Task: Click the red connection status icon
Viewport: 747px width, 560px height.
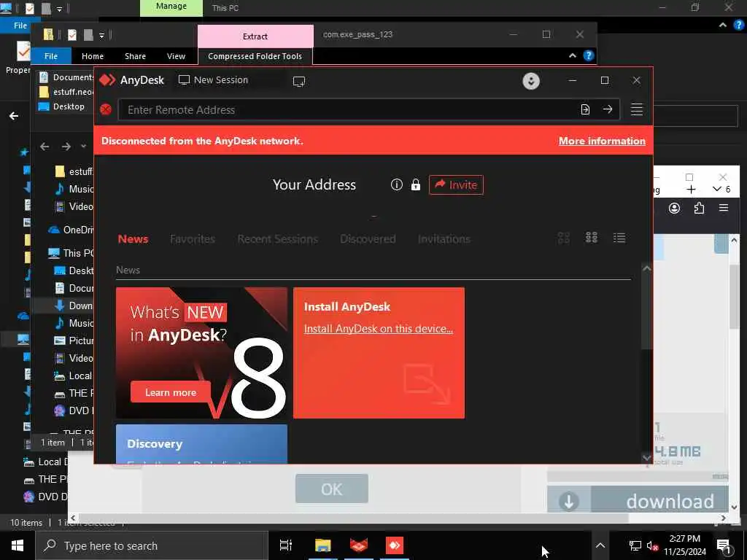Action: click(106, 109)
